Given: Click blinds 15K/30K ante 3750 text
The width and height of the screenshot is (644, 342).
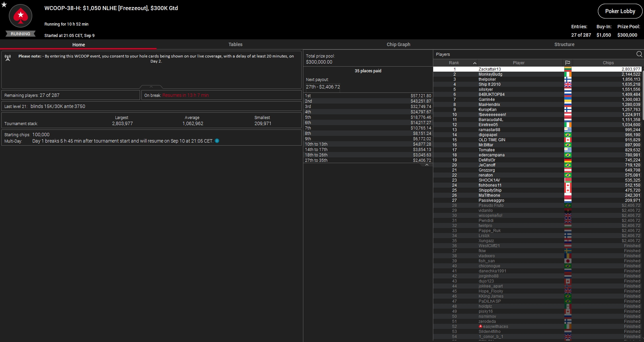Looking at the screenshot, I should coord(58,106).
